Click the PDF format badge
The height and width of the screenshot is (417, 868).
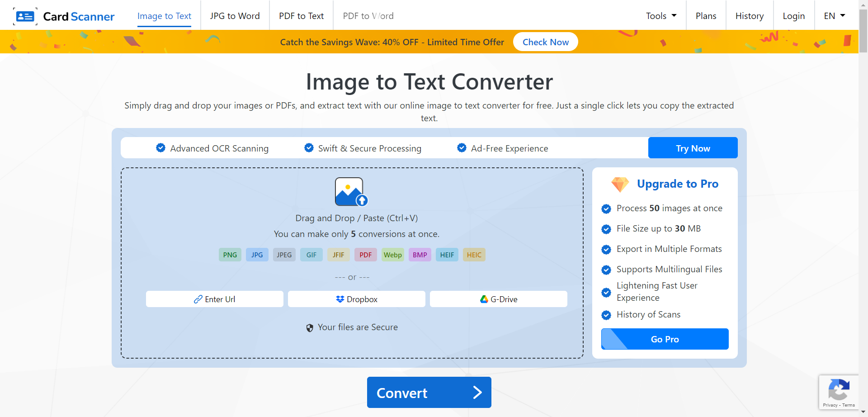[365, 255]
